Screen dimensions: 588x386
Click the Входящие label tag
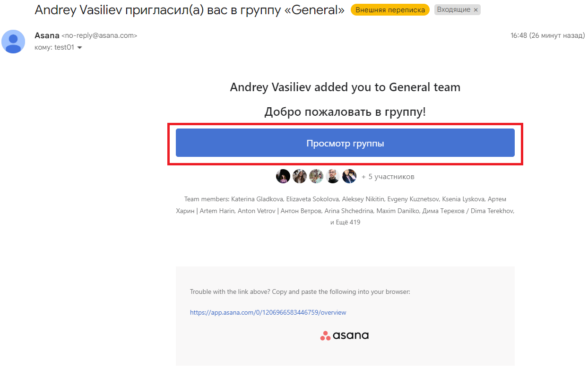point(453,10)
